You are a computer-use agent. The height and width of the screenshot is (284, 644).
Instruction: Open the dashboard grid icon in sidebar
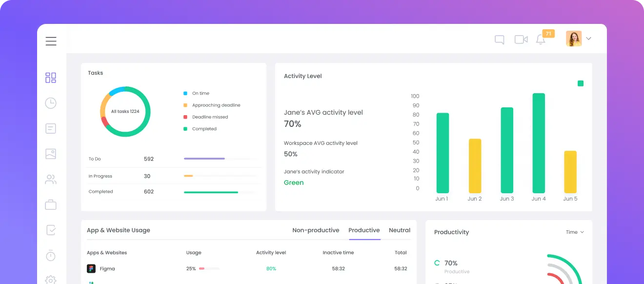coord(50,77)
